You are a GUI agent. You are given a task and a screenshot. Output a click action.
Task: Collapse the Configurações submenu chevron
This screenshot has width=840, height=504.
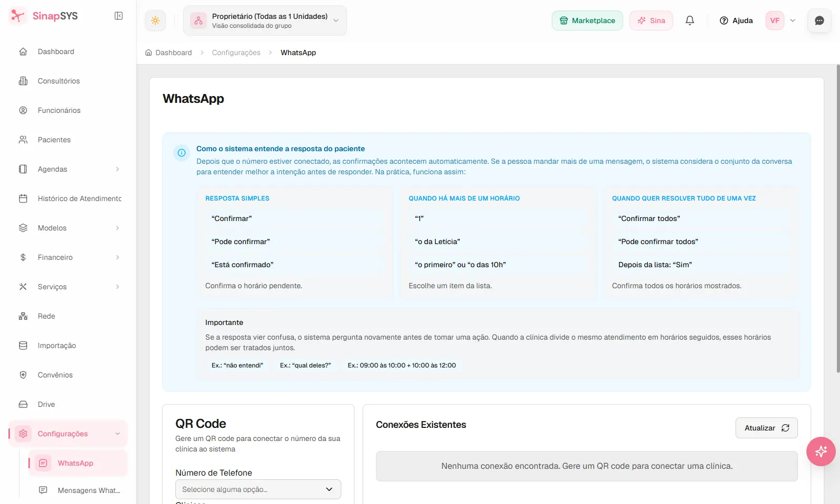(118, 434)
